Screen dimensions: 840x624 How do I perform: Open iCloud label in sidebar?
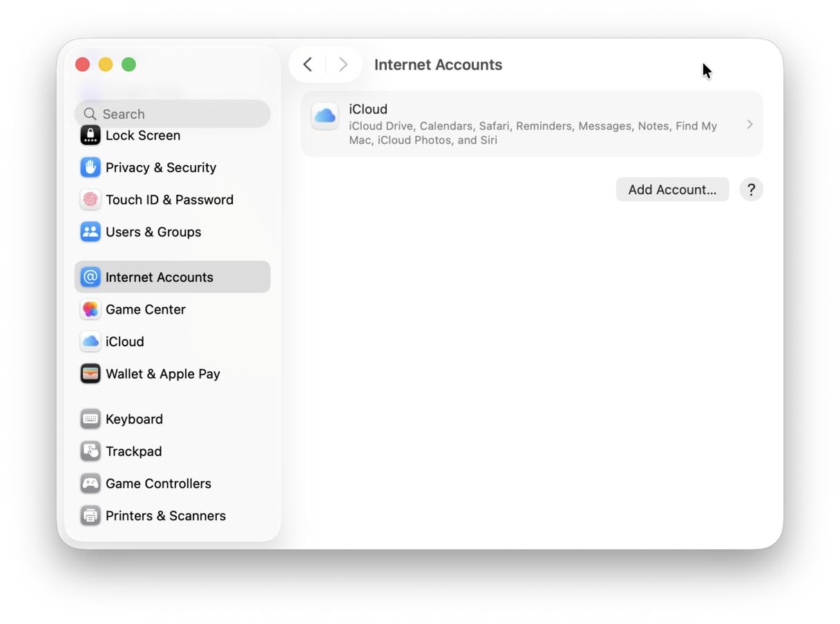(x=125, y=341)
